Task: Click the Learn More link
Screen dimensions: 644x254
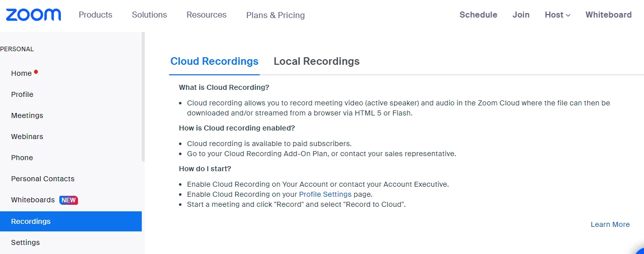Action: (x=610, y=224)
